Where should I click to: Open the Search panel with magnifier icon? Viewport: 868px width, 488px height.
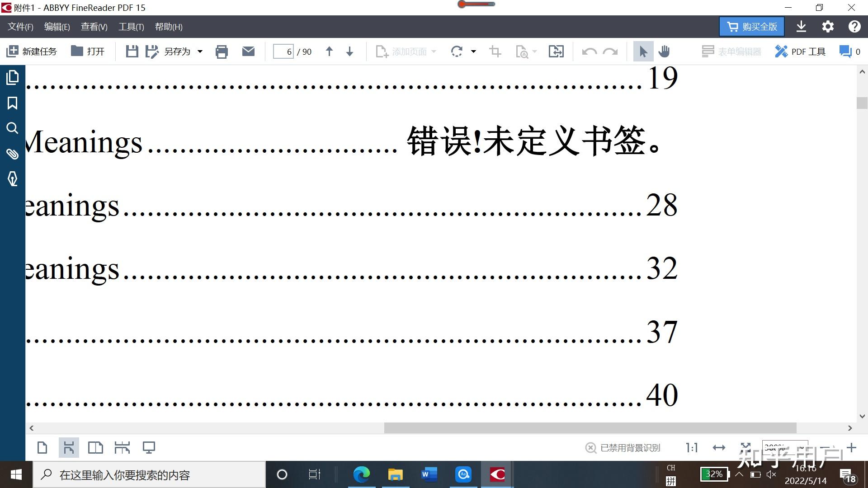click(x=13, y=128)
